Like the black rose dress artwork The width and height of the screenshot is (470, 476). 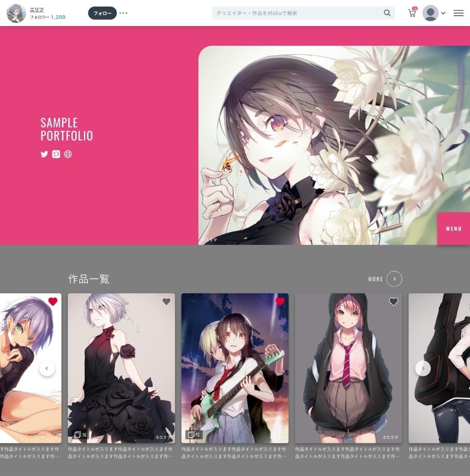(x=166, y=302)
